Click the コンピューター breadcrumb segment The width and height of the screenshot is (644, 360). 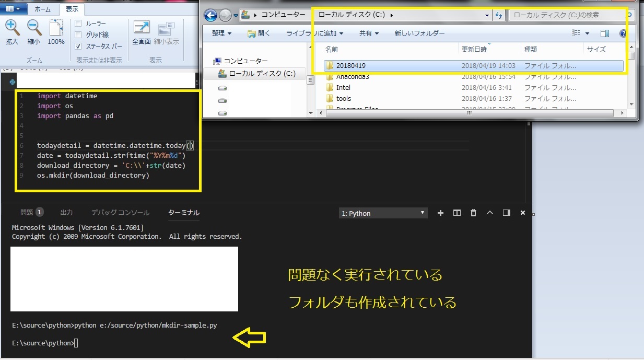[x=283, y=15]
